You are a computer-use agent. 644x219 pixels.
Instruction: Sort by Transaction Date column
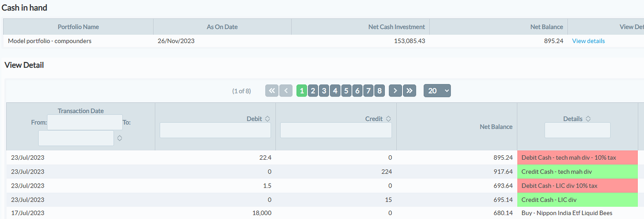point(119,138)
